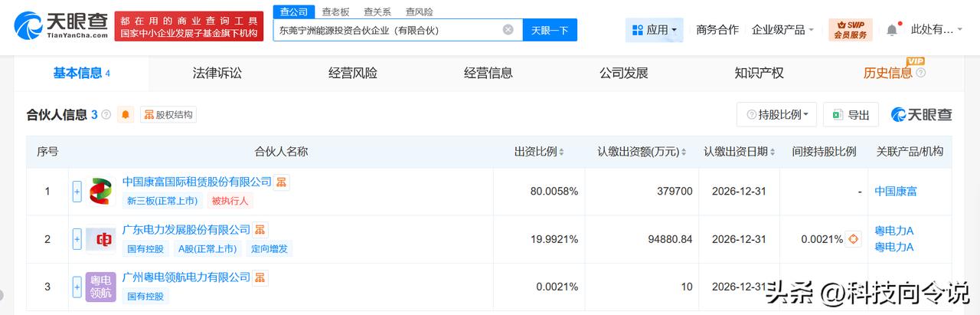The width and height of the screenshot is (980, 315).
Task: Sort by 出资比例 column arrows
Action: click(561, 152)
